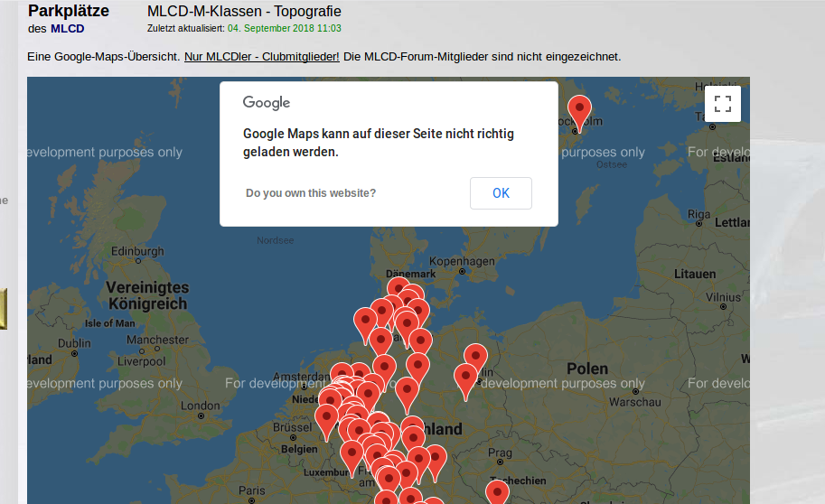825x504 pixels.
Task: Click the Brüssel city label
Action: 293,426
